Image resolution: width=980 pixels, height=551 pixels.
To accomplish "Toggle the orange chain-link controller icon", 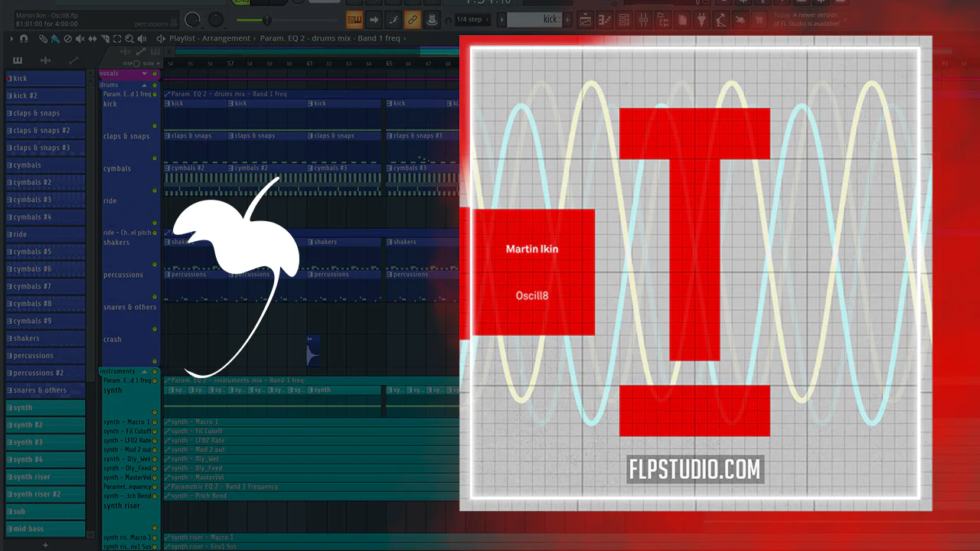I will click(413, 19).
